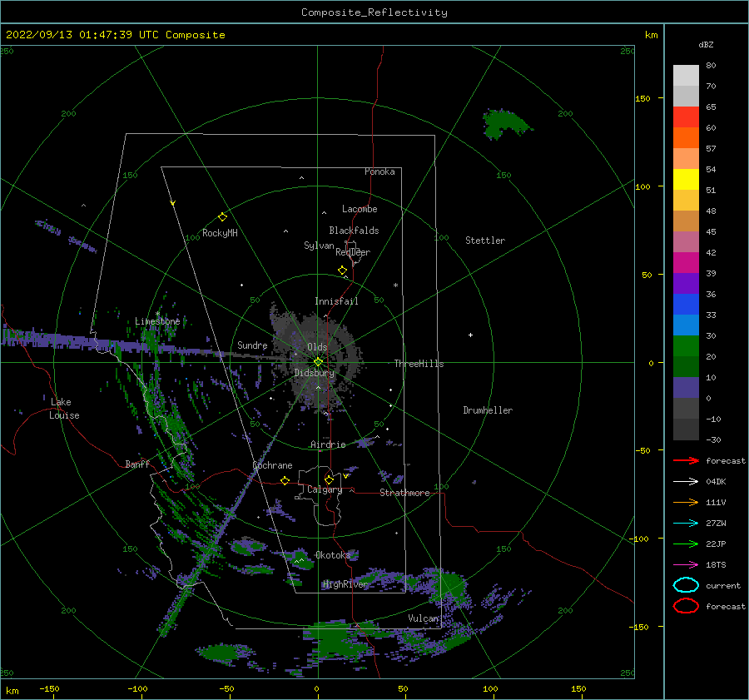Click the Vulcan city label

[424, 618]
